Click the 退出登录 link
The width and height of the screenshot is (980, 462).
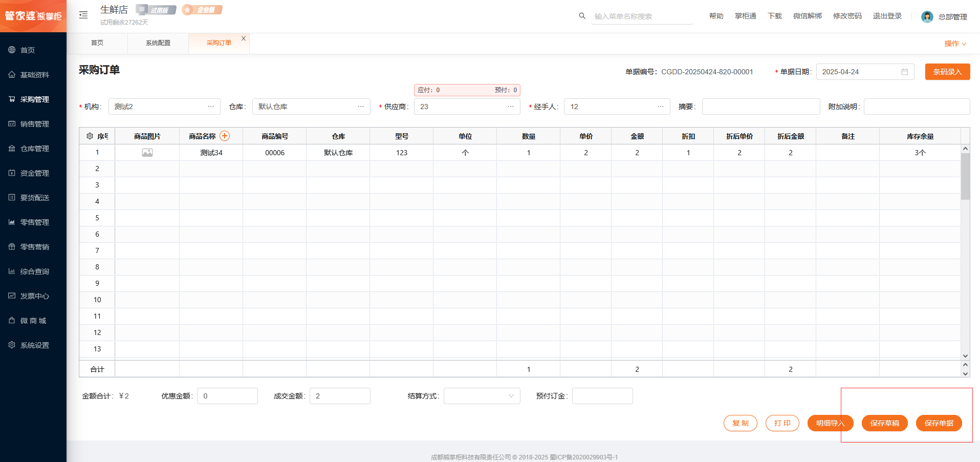pyautogui.click(x=887, y=16)
